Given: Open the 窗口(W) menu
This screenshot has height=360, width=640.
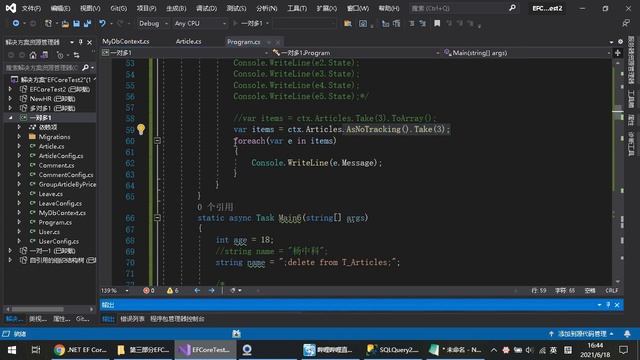Looking at the screenshot, I should (x=358, y=8).
